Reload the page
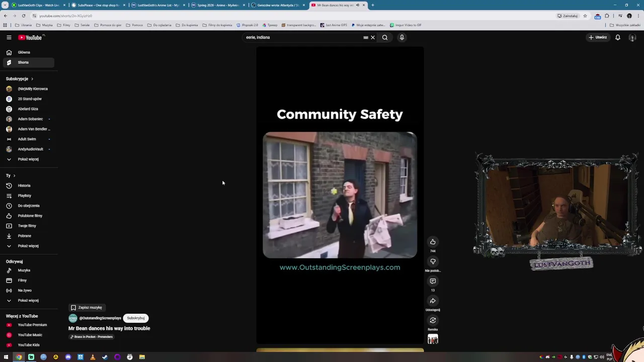Viewport: 644px width, 362px height. 23,16
